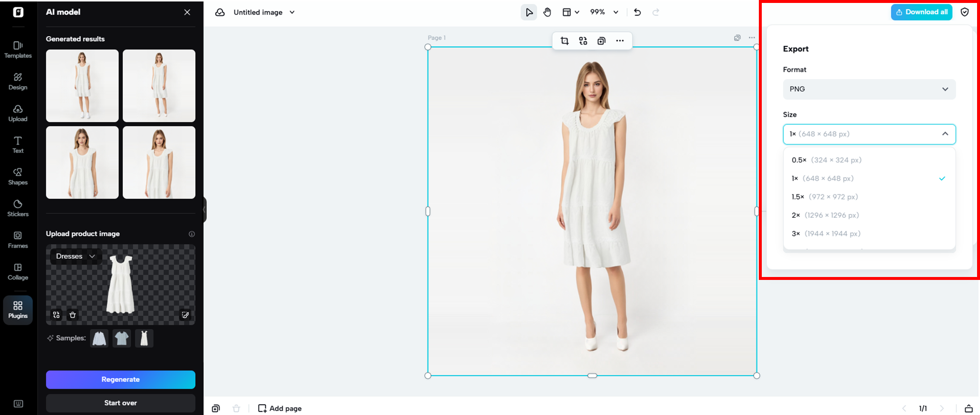Image resolution: width=980 pixels, height=415 pixels.
Task: Select fourth generated result, bottom right
Action: pyautogui.click(x=159, y=162)
